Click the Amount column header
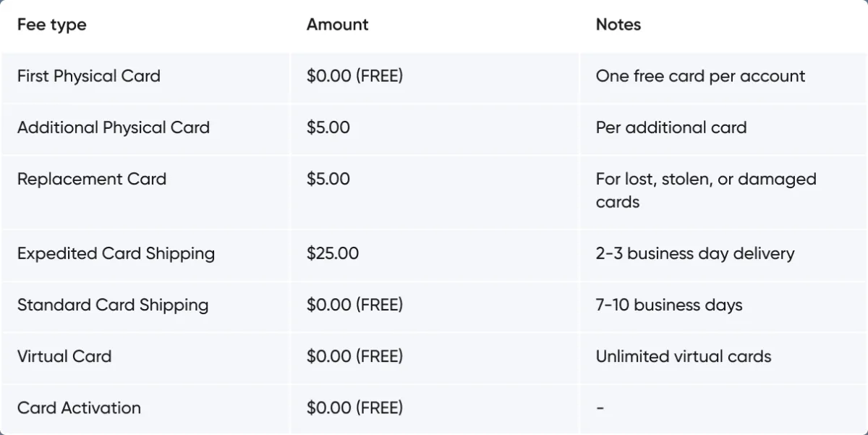 pyautogui.click(x=337, y=25)
